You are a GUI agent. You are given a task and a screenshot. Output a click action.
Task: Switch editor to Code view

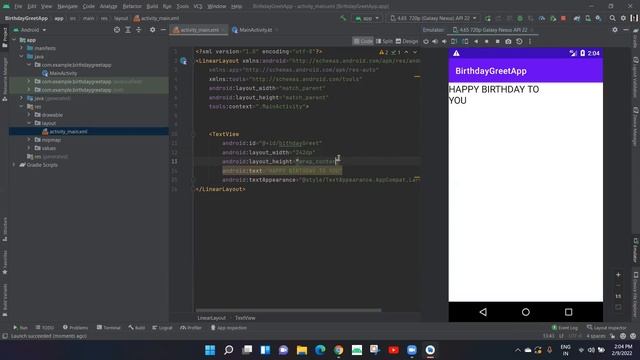(363, 41)
